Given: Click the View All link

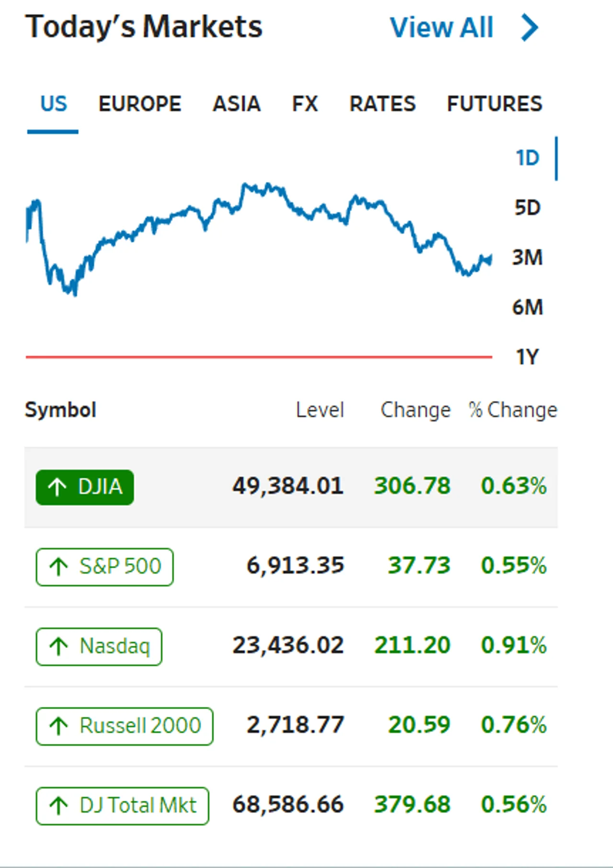Looking at the screenshot, I should point(442,28).
